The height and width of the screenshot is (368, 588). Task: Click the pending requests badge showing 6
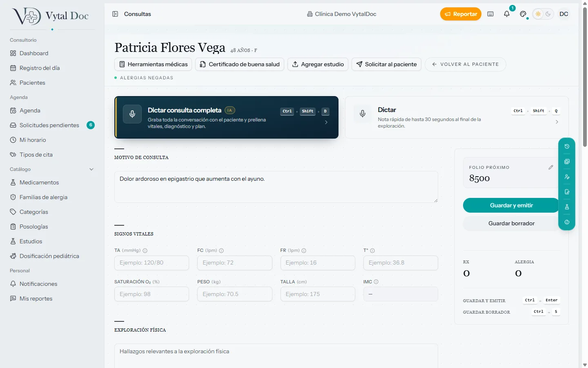coord(91,125)
